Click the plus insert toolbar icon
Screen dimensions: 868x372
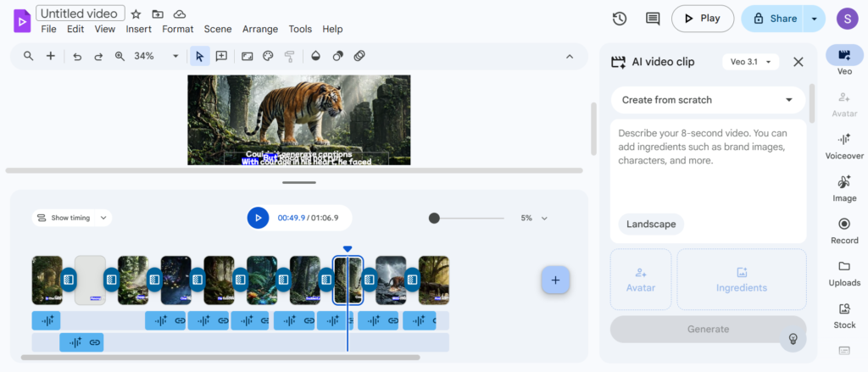click(50, 56)
